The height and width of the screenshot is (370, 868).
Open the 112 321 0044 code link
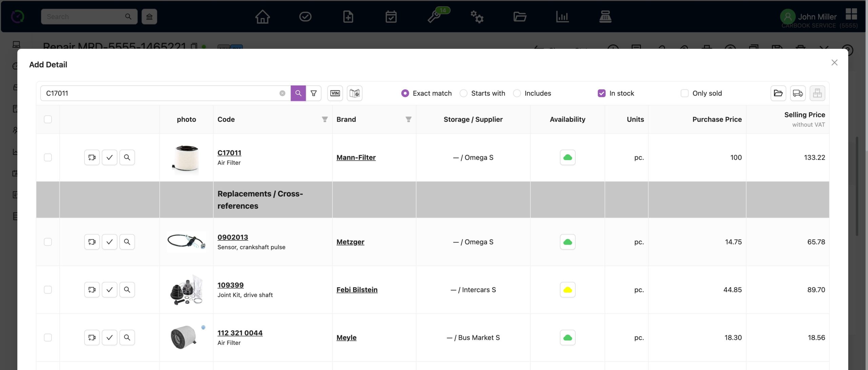240,333
